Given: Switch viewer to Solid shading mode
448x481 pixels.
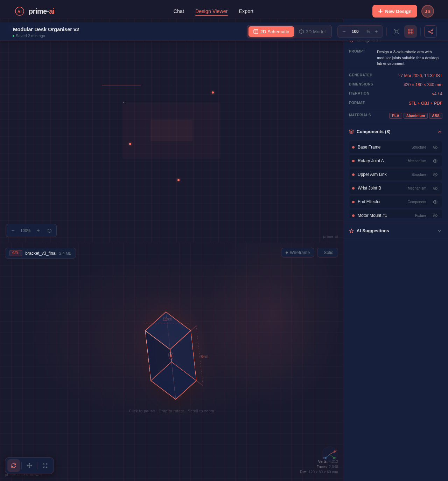Looking at the screenshot, I should (x=327, y=252).
